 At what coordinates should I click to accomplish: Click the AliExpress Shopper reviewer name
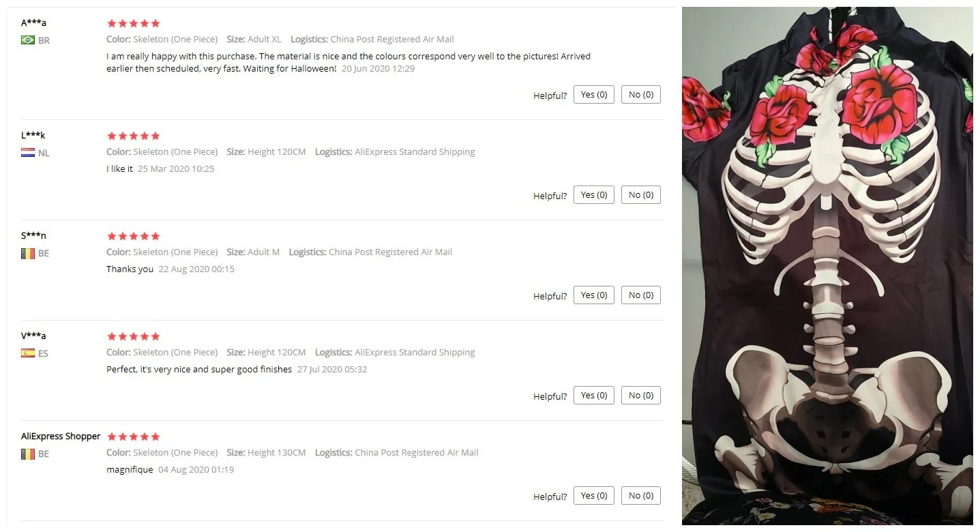click(61, 437)
